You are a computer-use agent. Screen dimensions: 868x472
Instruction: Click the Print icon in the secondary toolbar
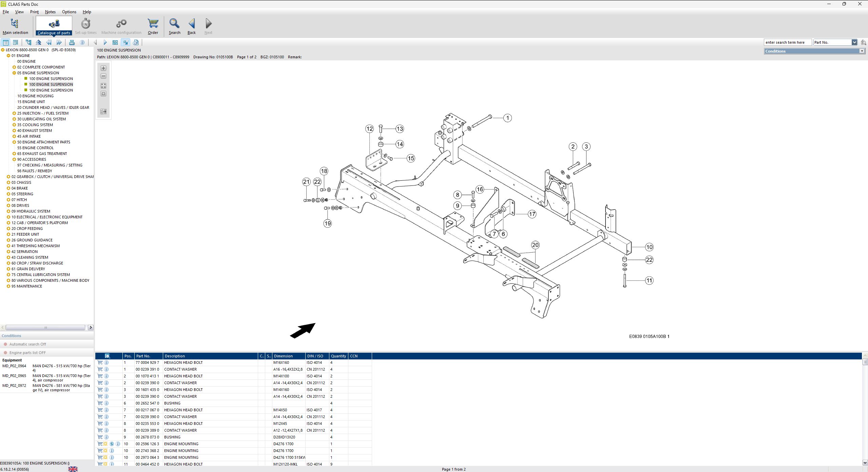[x=72, y=42]
